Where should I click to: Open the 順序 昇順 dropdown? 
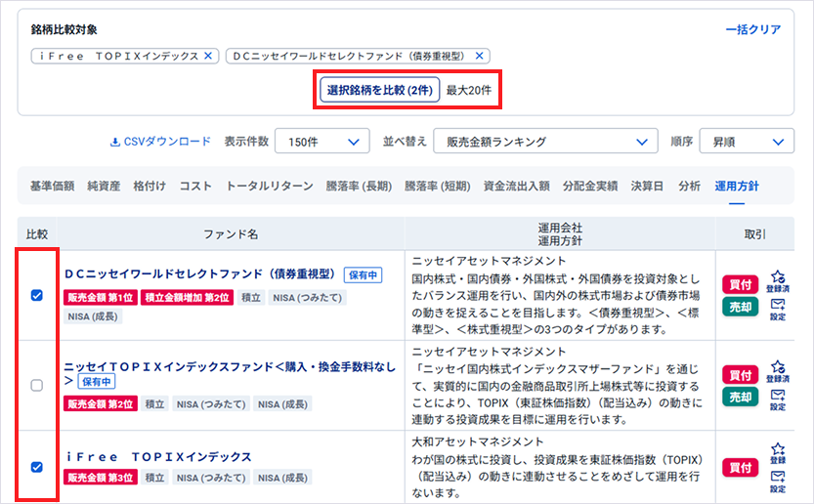point(747,142)
